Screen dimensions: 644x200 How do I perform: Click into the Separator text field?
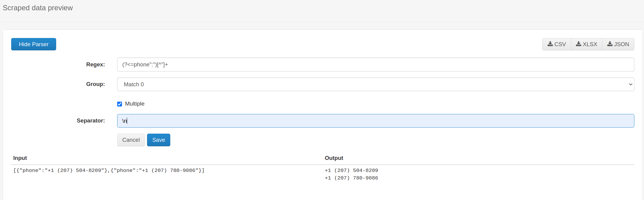[x=375, y=121]
